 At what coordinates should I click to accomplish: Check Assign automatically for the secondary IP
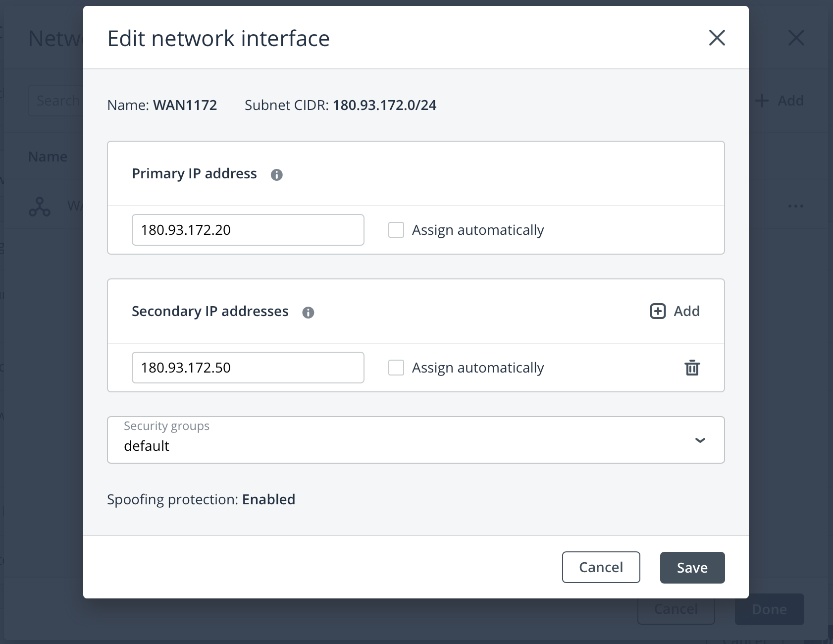pyautogui.click(x=396, y=368)
